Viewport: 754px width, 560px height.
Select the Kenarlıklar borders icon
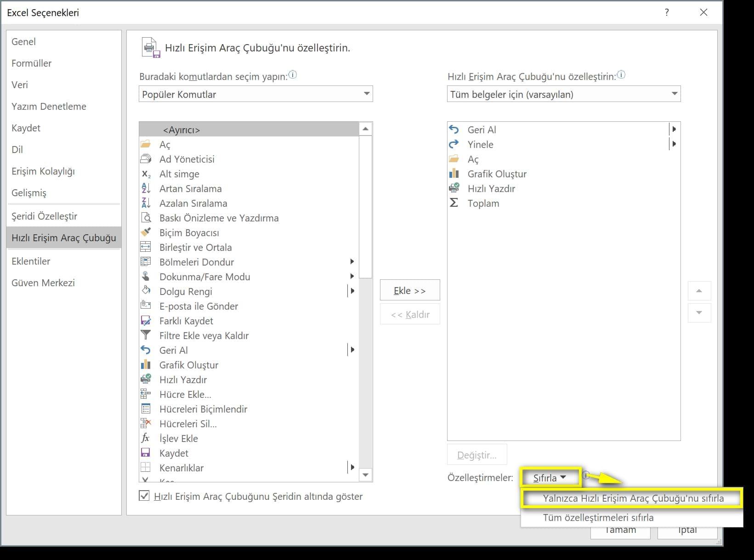click(x=146, y=468)
